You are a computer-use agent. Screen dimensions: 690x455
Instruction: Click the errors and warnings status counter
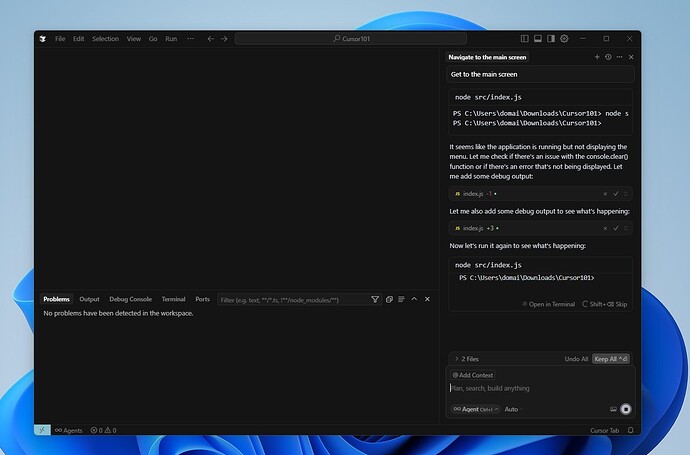[x=103, y=430]
